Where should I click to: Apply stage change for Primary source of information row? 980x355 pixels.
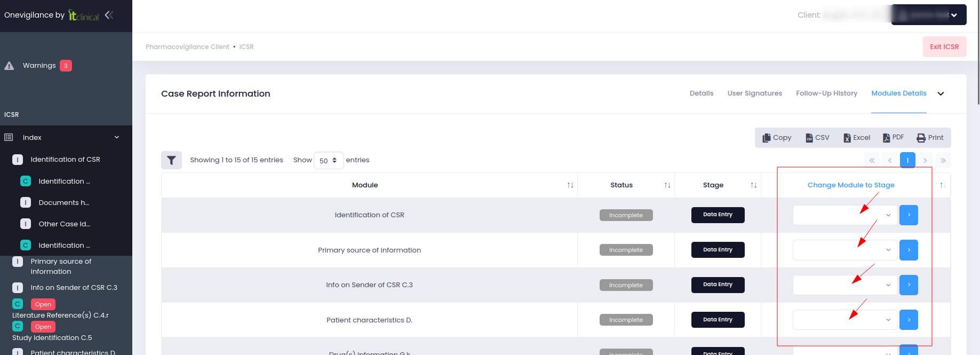[909, 250]
